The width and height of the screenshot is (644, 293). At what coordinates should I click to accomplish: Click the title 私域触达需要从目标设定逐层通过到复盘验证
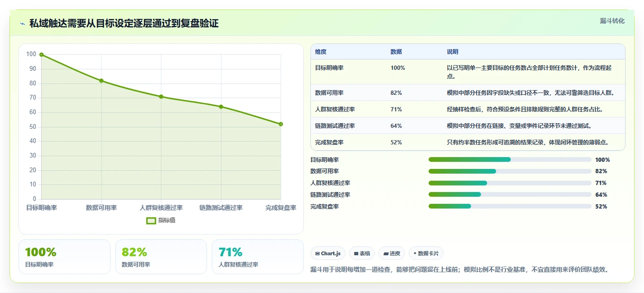click(x=124, y=24)
